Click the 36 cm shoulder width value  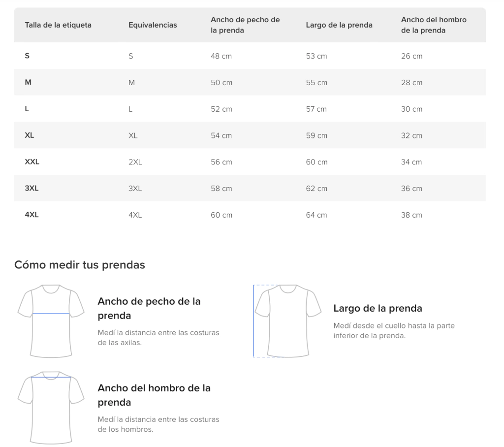pyautogui.click(x=411, y=189)
